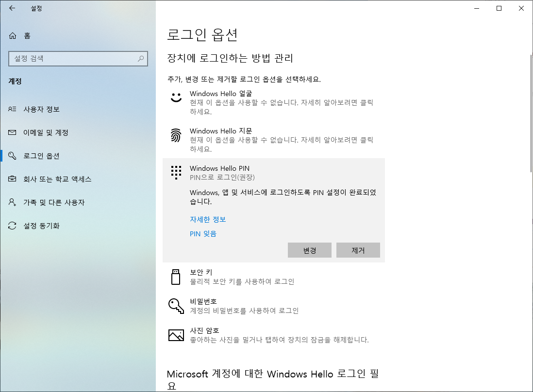The image size is (533, 392).
Task: Focus the 설정 검색 search field
Action: pos(78,58)
